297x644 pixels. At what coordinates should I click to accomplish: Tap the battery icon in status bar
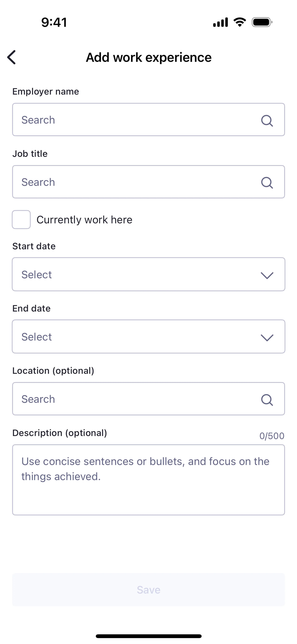(262, 22)
